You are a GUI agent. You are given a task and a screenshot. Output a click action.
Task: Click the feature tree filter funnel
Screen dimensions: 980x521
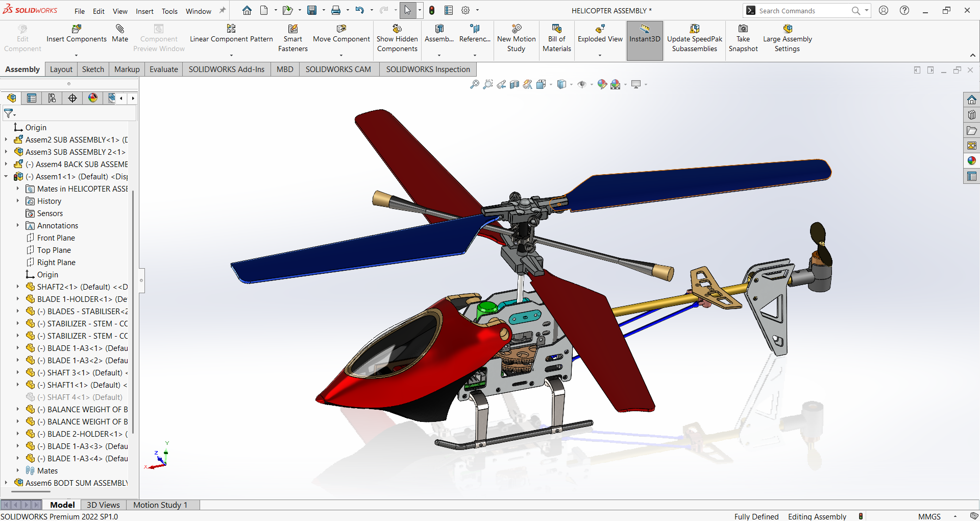pos(9,113)
